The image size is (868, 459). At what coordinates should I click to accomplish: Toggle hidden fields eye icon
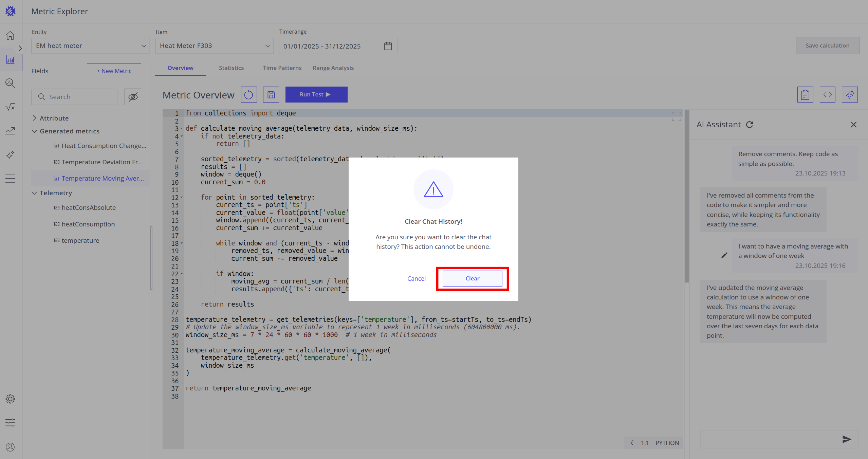(x=133, y=97)
